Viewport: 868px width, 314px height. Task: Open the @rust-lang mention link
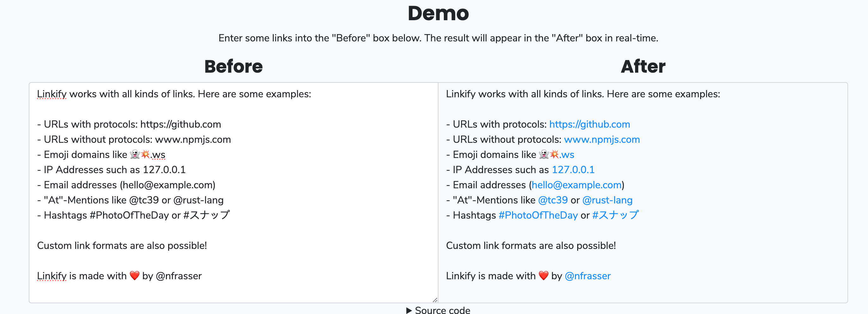607,200
